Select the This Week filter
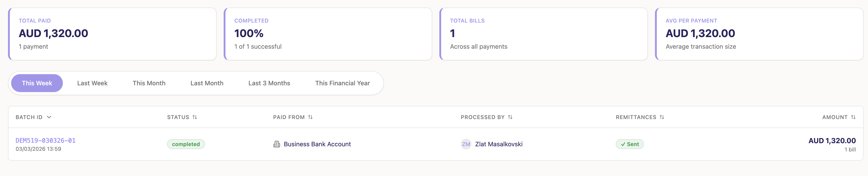 (x=37, y=83)
